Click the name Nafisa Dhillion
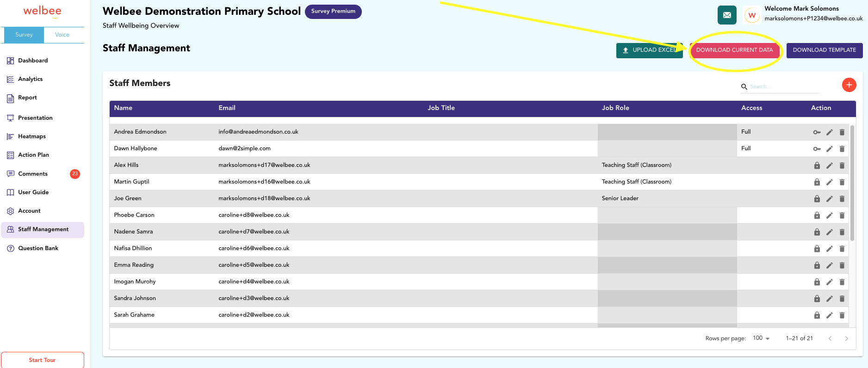The image size is (868, 368). (x=133, y=249)
